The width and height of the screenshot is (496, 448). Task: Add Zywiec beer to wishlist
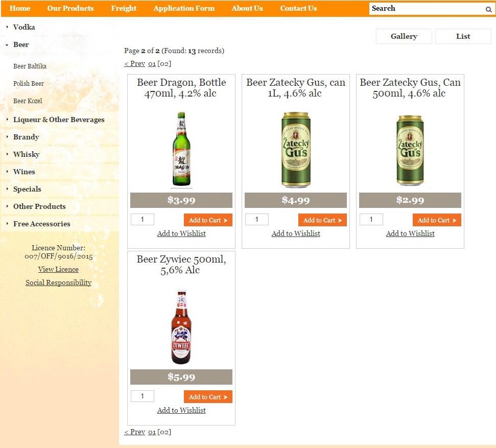[181, 410]
